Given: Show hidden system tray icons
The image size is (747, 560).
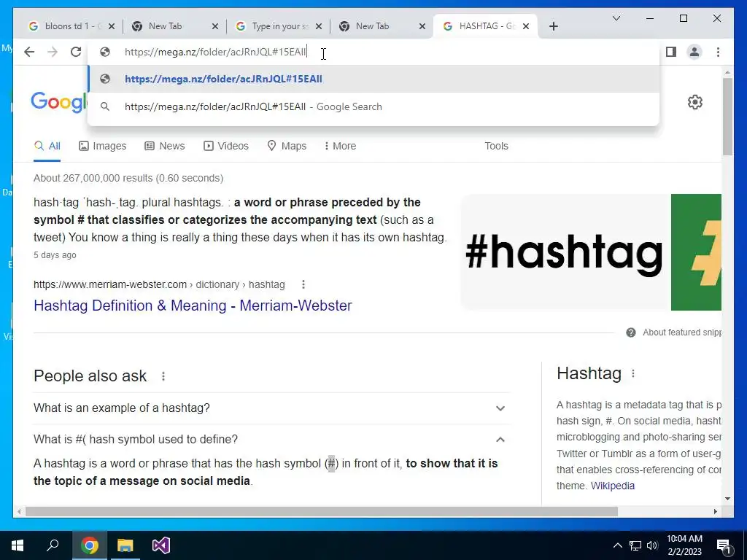Looking at the screenshot, I should click(617, 545).
